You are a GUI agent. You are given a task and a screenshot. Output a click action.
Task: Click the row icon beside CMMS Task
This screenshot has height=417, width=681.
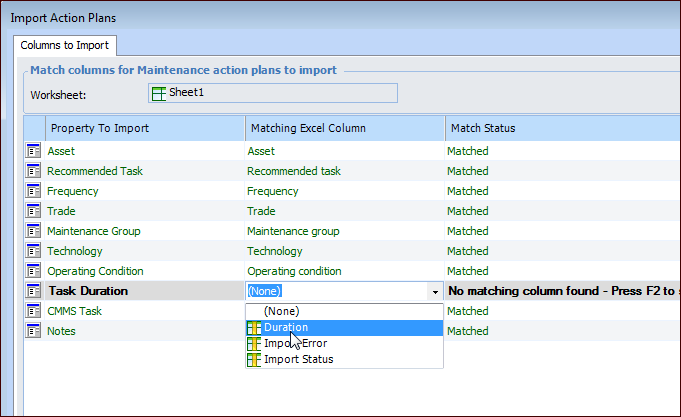click(x=34, y=311)
